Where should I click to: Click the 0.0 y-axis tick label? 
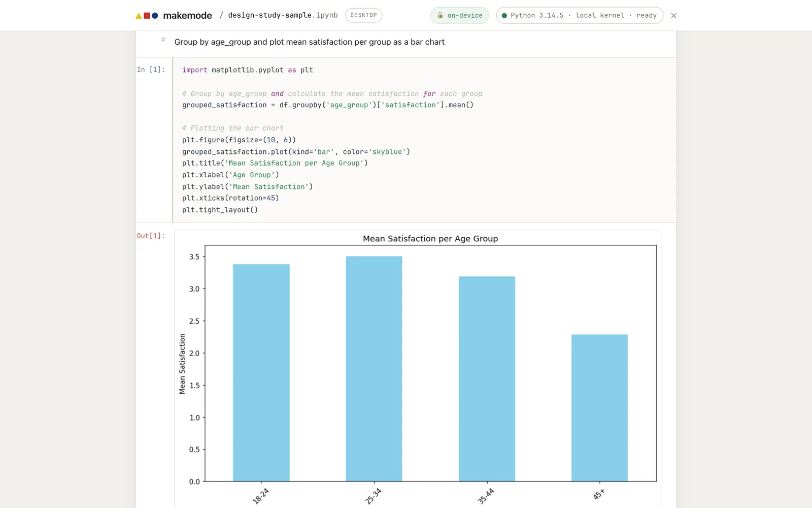pyautogui.click(x=194, y=482)
